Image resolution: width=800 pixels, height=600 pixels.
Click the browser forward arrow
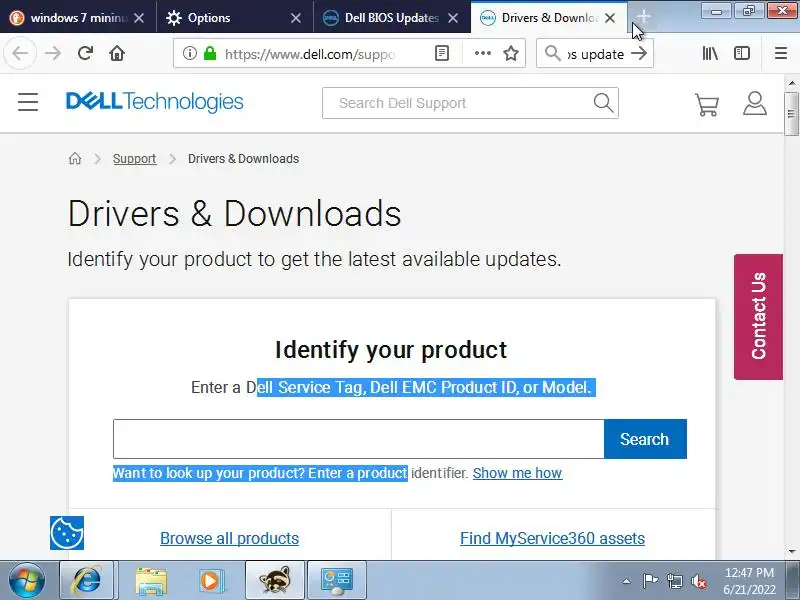tap(53, 54)
